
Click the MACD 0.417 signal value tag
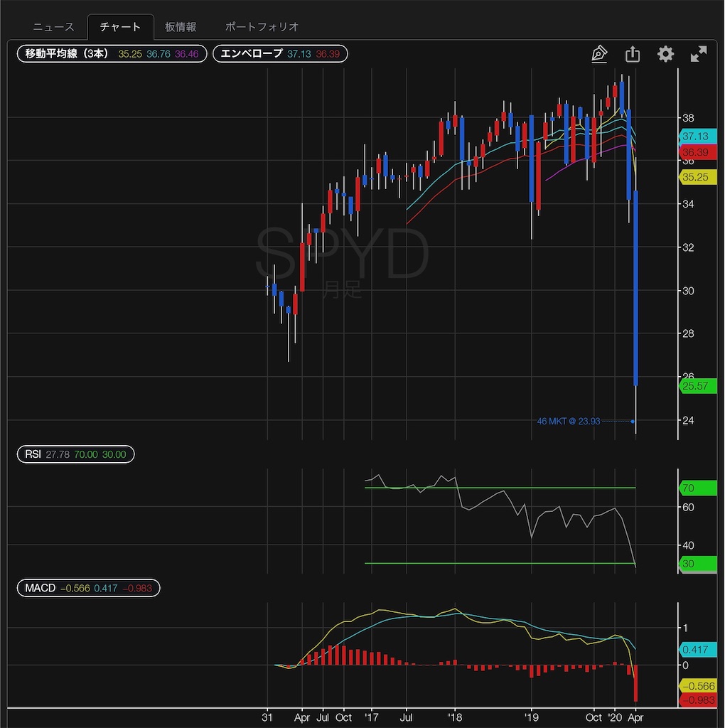tap(697, 649)
